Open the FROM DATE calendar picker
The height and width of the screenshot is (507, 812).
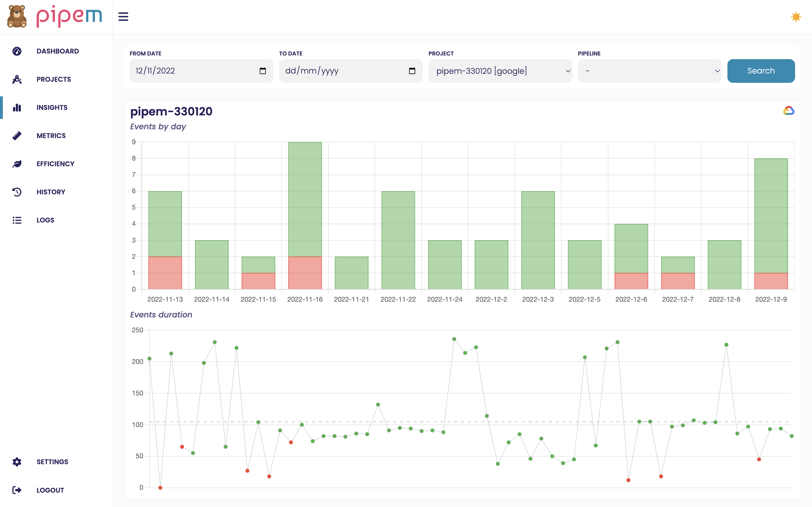263,71
